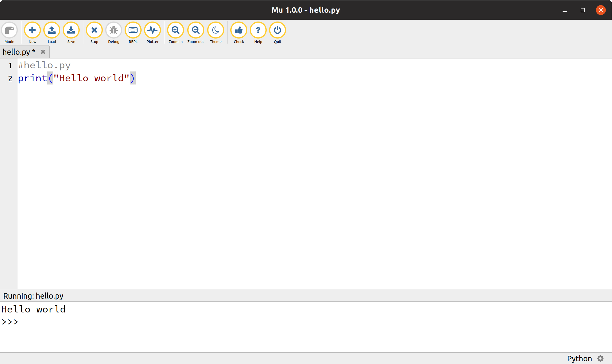Minimize the Mu window
This screenshot has width=612, height=364.
[565, 10]
